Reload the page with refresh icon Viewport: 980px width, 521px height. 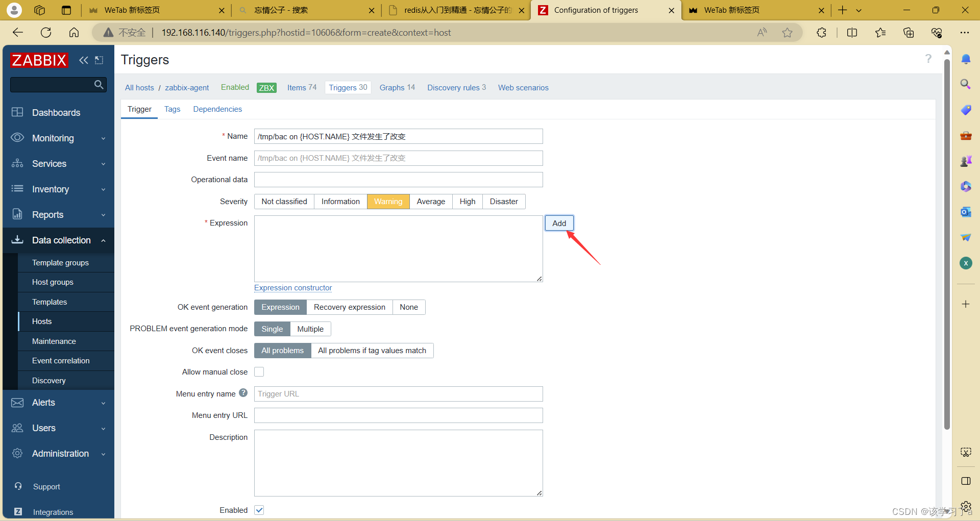tap(46, 33)
